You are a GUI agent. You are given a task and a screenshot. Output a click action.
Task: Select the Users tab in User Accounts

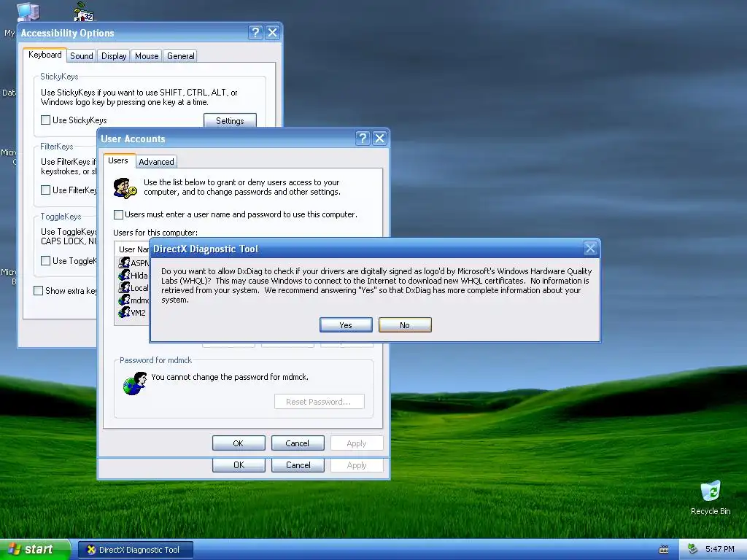(118, 160)
